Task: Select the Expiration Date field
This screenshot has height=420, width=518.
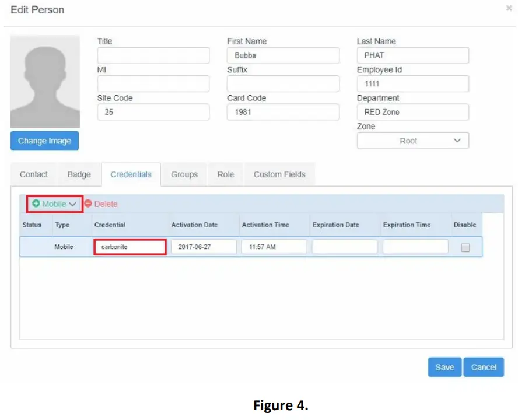Action: pyautogui.click(x=344, y=246)
